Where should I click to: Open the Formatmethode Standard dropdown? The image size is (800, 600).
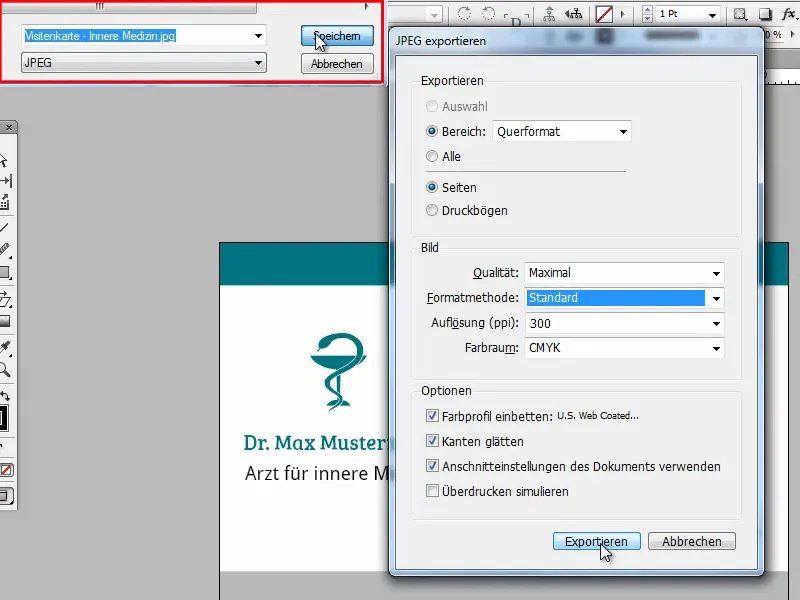(624, 298)
